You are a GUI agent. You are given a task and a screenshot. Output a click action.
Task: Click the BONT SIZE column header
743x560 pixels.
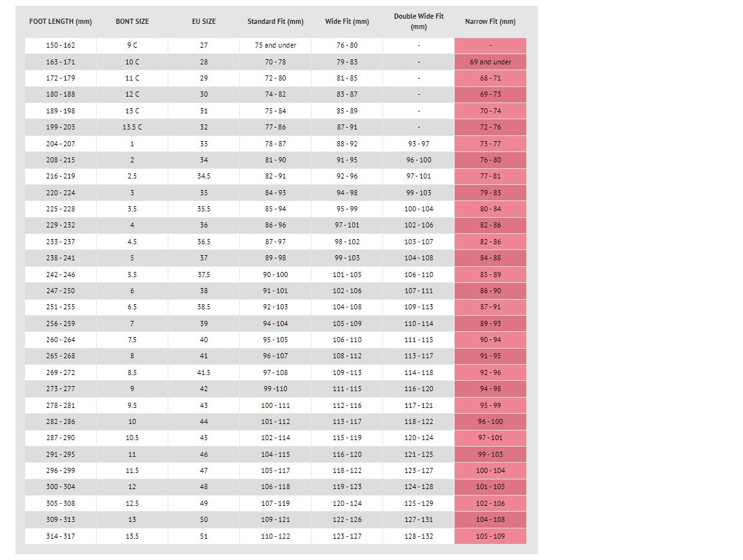click(x=132, y=21)
